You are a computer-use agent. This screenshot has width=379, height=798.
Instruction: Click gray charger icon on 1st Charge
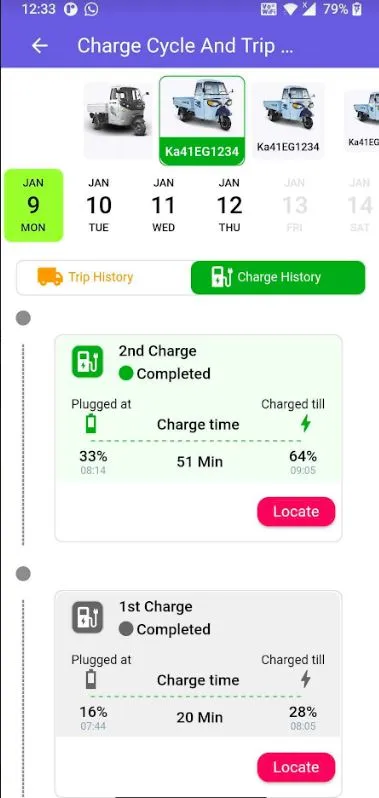pos(88,617)
